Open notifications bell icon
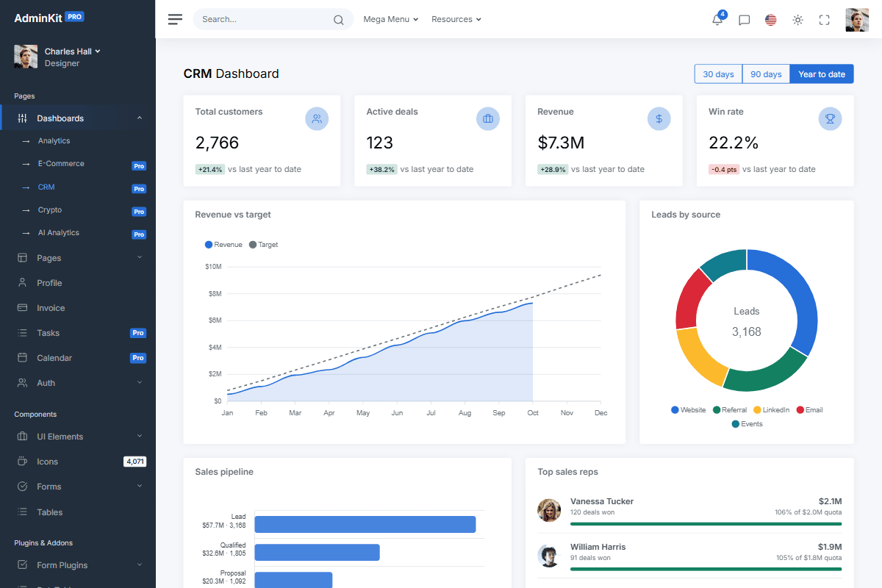 tap(717, 20)
